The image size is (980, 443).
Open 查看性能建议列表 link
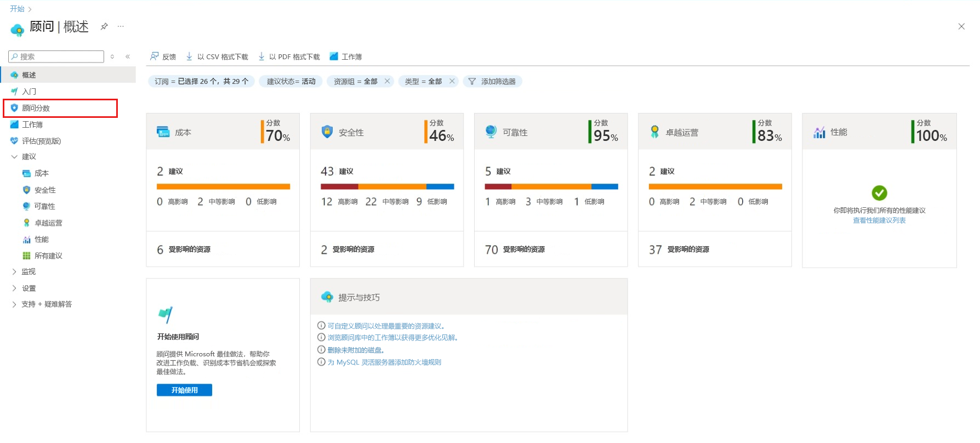[x=879, y=220]
